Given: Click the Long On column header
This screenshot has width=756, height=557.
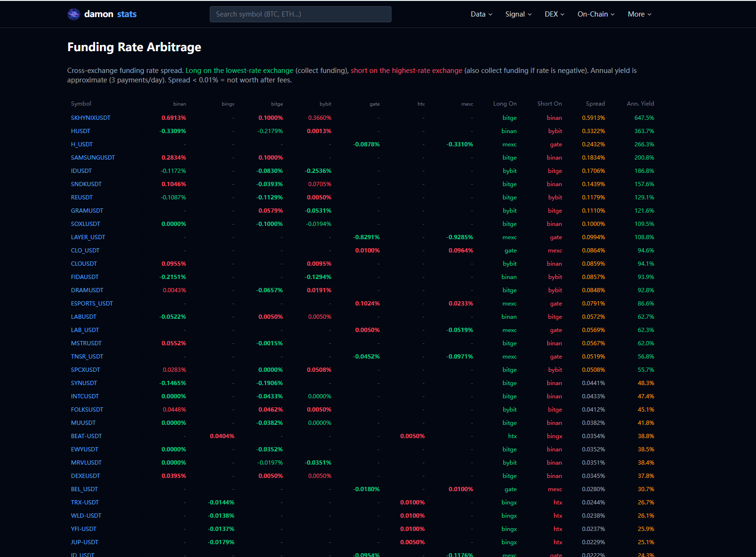Looking at the screenshot, I should click(x=505, y=104).
